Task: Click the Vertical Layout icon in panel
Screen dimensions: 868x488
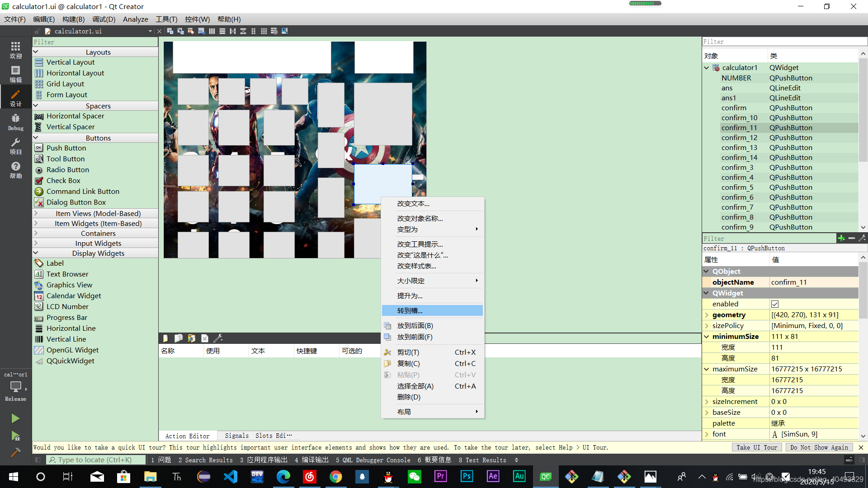Action: 39,62
